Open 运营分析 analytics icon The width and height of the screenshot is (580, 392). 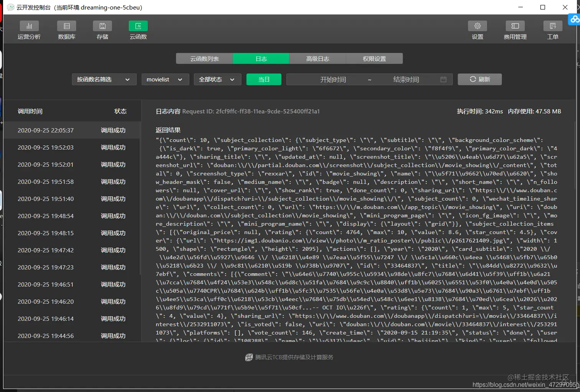coord(29,26)
